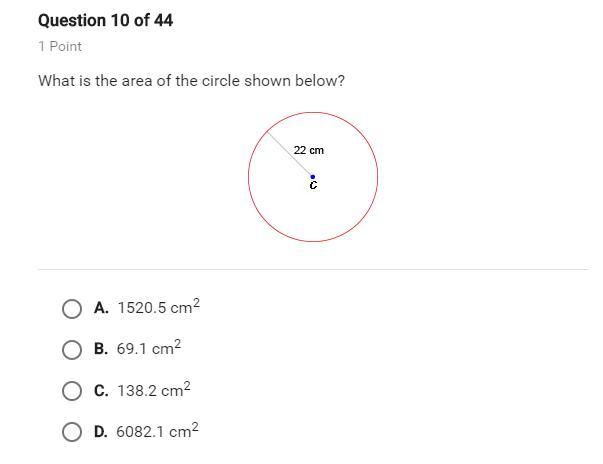Click the horizontal divider above answer choices
This screenshot has width=603, height=464.
(x=313, y=269)
